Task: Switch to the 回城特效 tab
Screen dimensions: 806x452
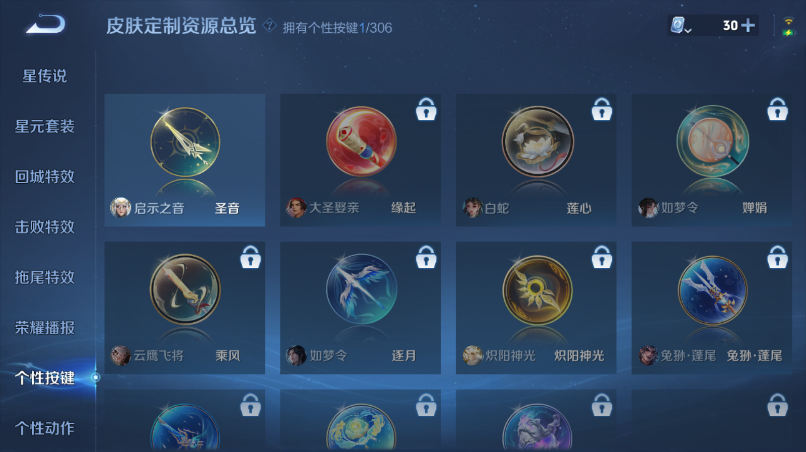Action: click(45, 177)
